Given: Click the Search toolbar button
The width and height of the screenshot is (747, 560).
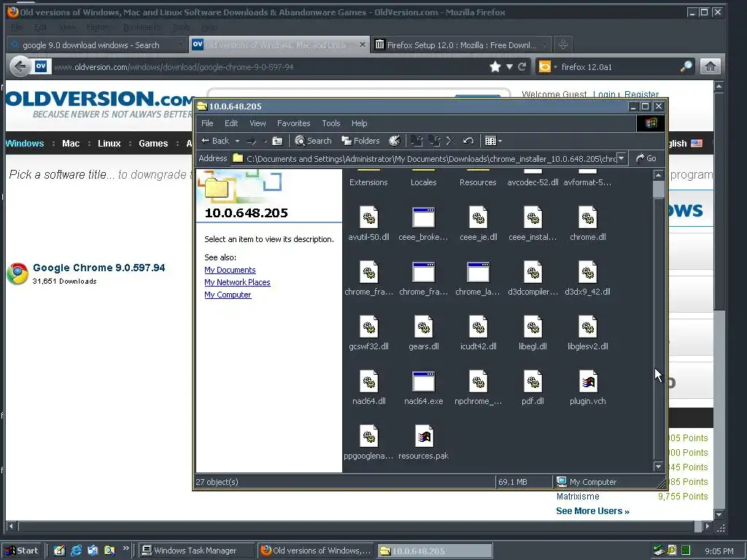Looking at the screenshot, I should [x=313, y=141].
